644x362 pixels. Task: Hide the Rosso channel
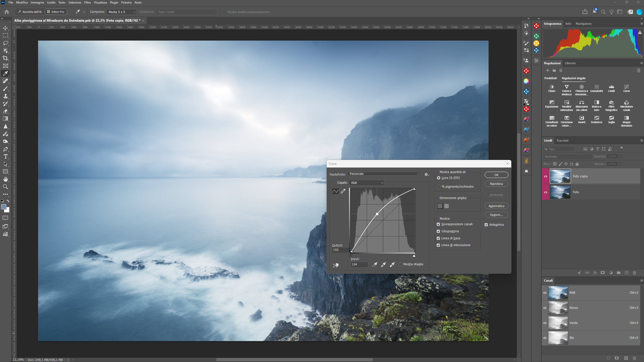(545, 308)
